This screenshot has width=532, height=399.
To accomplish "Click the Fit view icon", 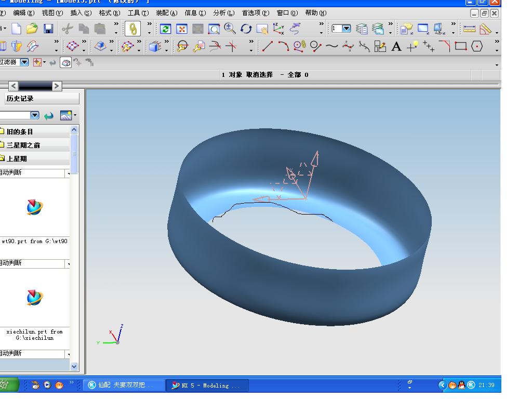I will click(182, 29).
